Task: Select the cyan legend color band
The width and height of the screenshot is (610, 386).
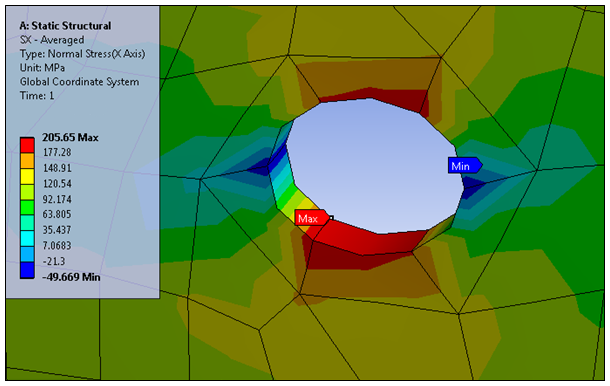Action: point(27,239)
